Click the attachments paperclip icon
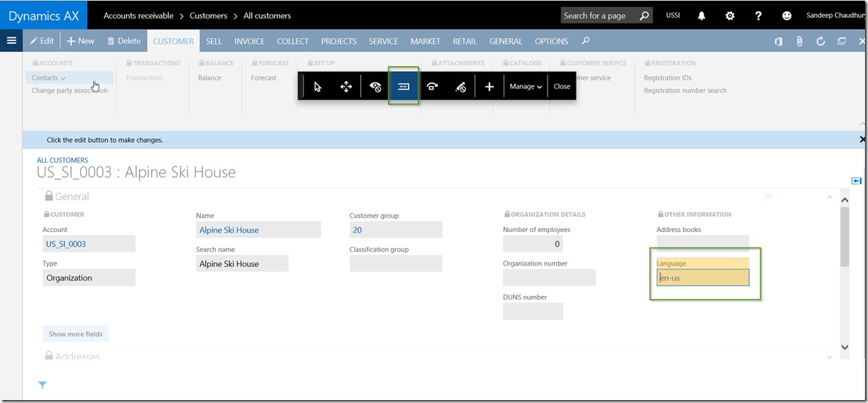This screenshot has width=868, height=403. coord(800,42)
